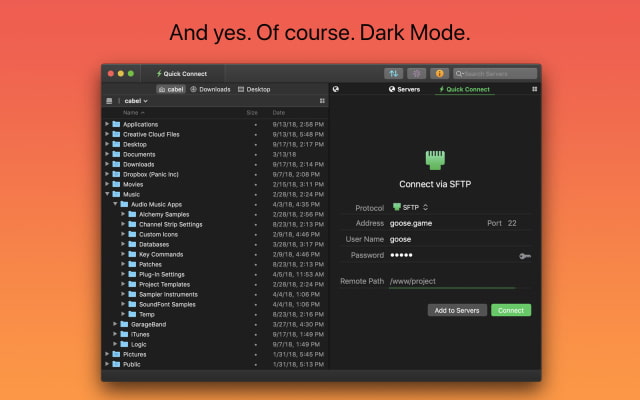Expand the Applications folder
Image resolution: width=640 pixels, height=400 pixels.
[107, 124]
